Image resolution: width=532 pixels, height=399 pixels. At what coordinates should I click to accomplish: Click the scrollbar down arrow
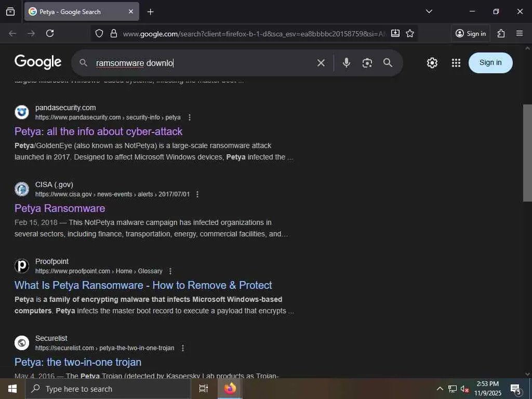pyautogui.click(x=527, y=374)
